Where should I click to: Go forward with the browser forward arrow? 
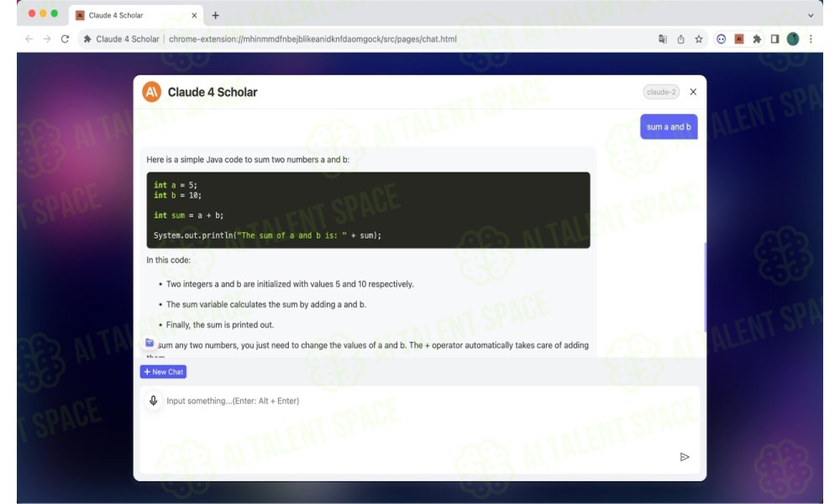coord(47,39)
